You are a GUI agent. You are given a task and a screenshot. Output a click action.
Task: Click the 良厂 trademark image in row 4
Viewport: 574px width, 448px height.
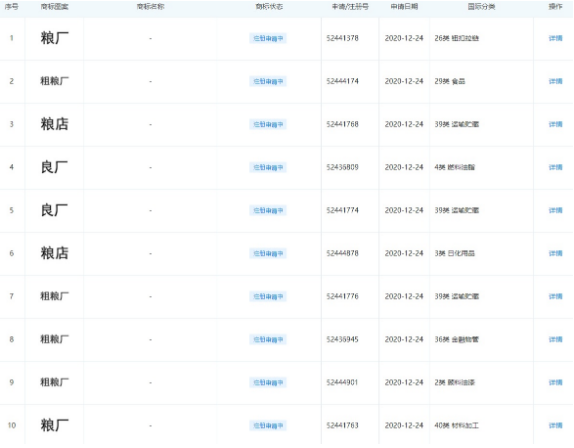[x=54, y=167]
